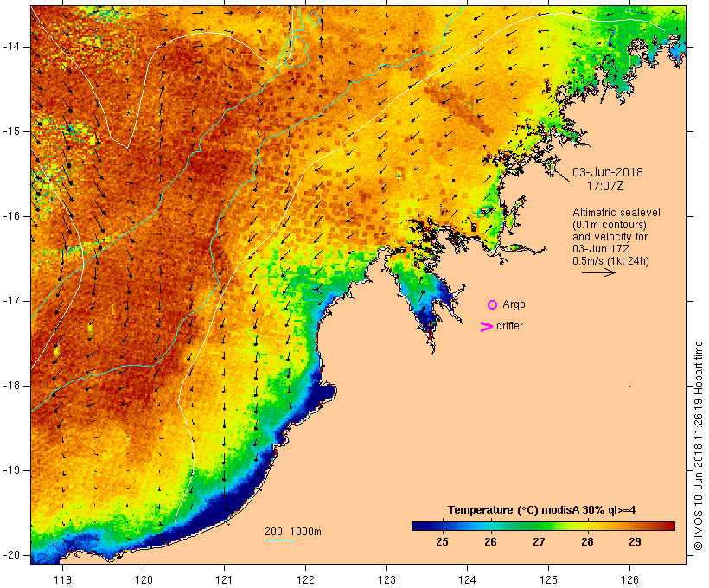Click the '28' color bar tick label
The height and width of the screenshot is (588, 709).
[587, 542]
